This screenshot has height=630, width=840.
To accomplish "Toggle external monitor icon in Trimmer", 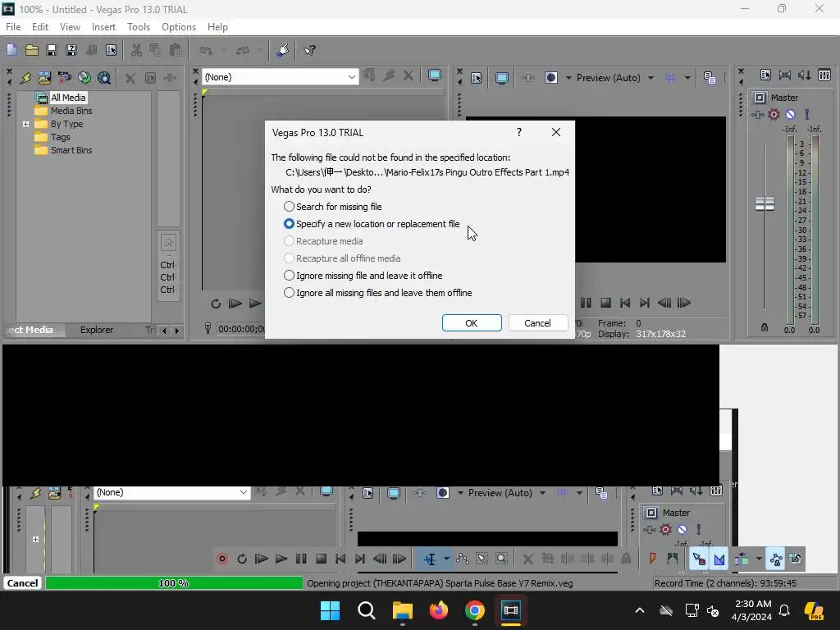I will click(435, 75).
